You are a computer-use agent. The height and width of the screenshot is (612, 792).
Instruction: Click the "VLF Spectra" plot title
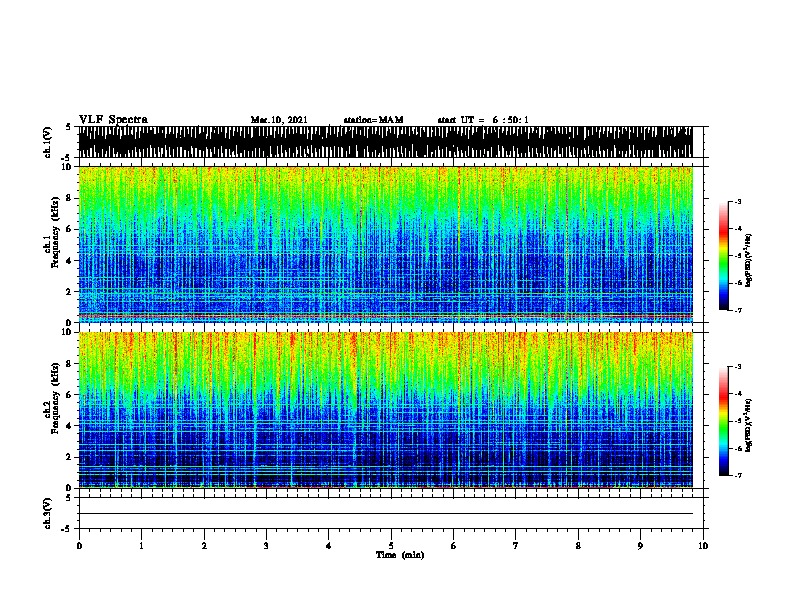coord(113,120)
